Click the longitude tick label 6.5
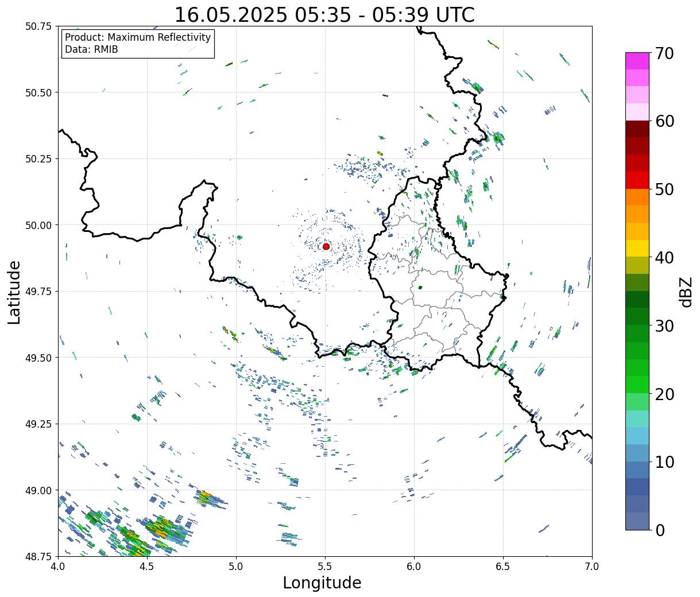Image resolution: width=700 pixels, height=597 pixels. tap(503, 567)
